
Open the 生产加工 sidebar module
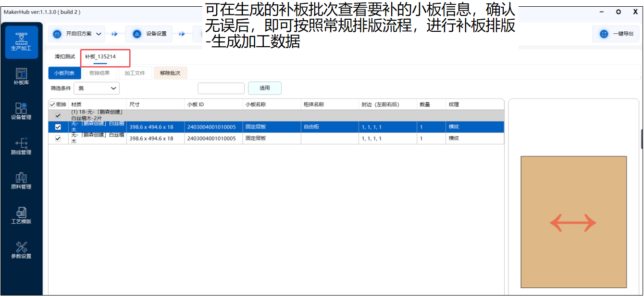tap(22, 42)
